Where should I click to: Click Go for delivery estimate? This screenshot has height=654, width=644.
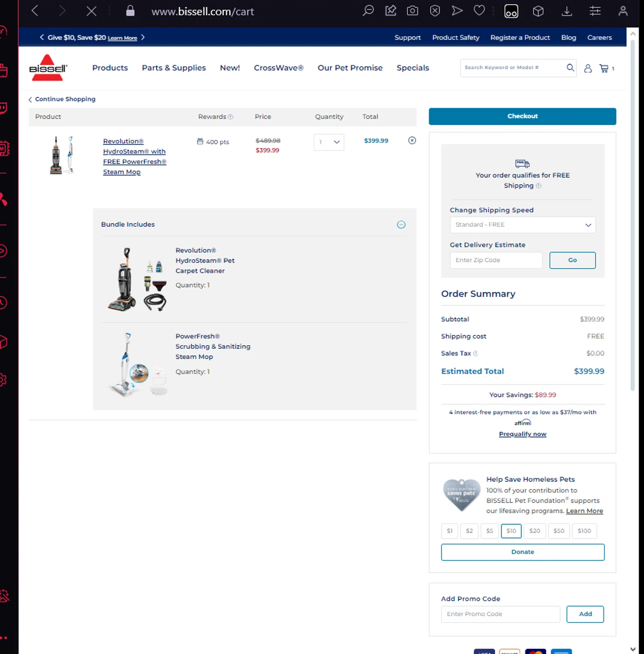click(573, 260)
